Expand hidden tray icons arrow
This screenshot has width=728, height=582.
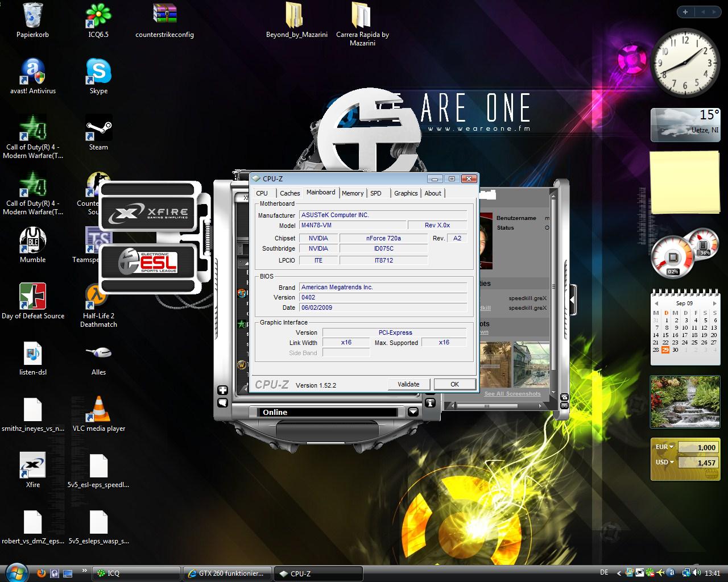click(x=618, y=573)
